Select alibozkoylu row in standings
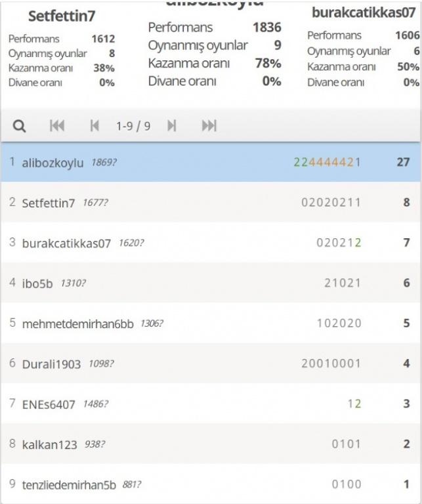 tap(53, 163)
